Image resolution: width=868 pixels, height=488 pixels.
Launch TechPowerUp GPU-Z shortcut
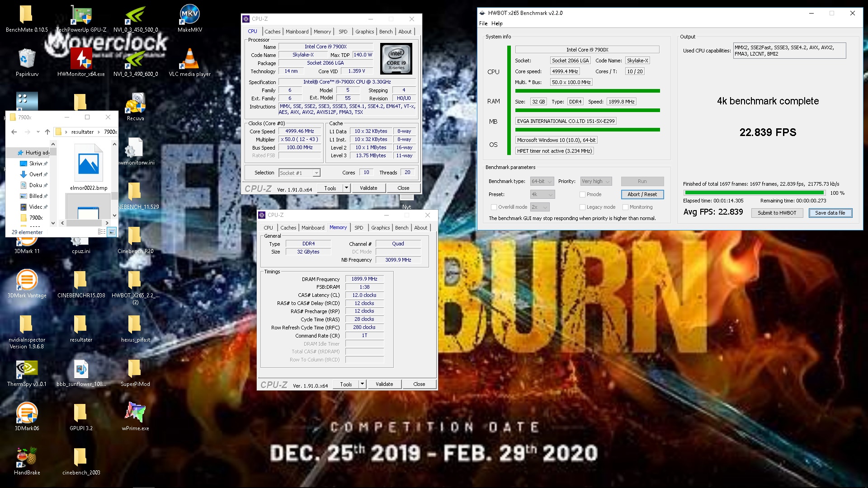coord(81,18)
